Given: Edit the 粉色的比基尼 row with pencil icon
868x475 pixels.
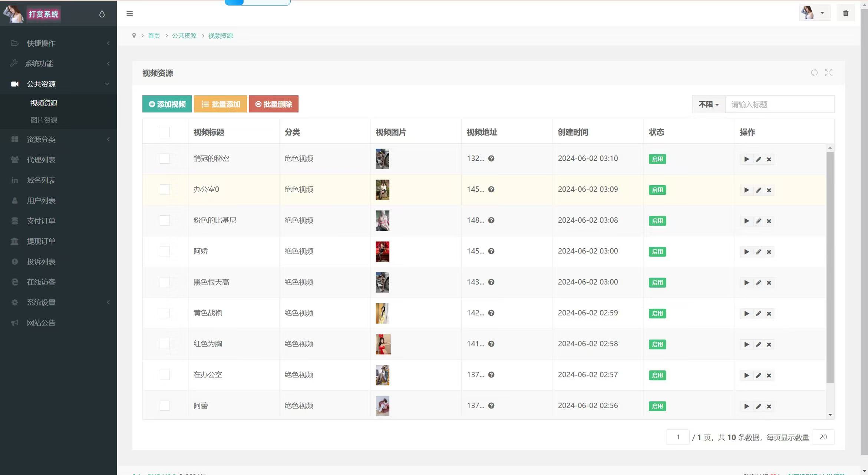Looking at the screenshot, I should pos(758,221).
